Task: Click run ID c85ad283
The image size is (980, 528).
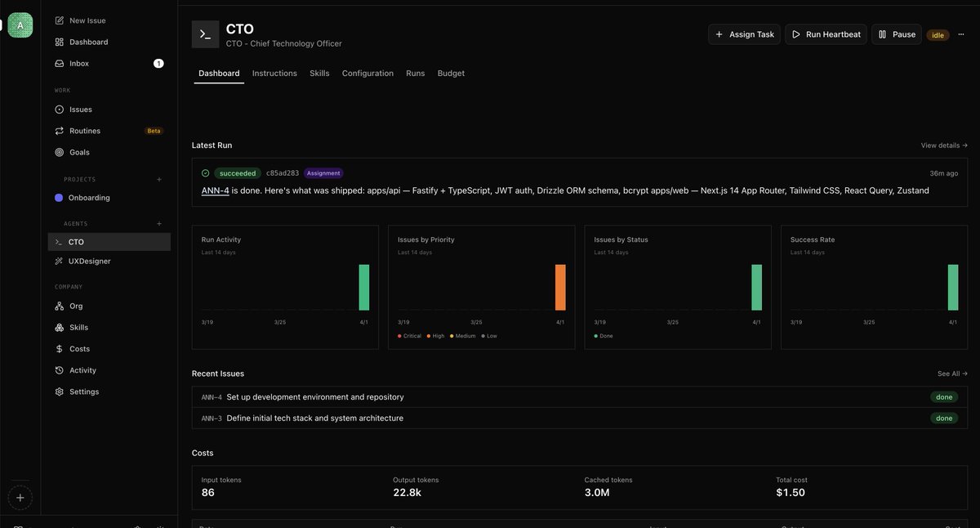Action: tap(283, 173)
